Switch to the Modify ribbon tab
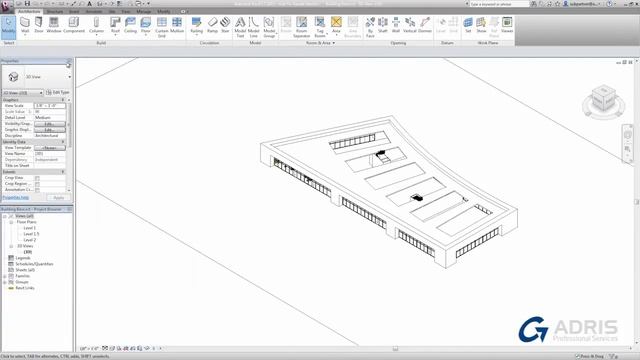 [x=164, y=11]
